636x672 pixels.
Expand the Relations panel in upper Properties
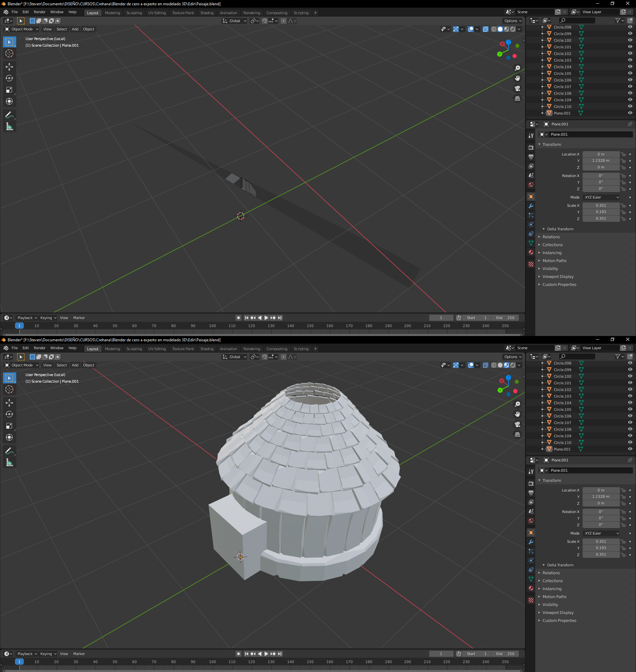coord(551,237)
